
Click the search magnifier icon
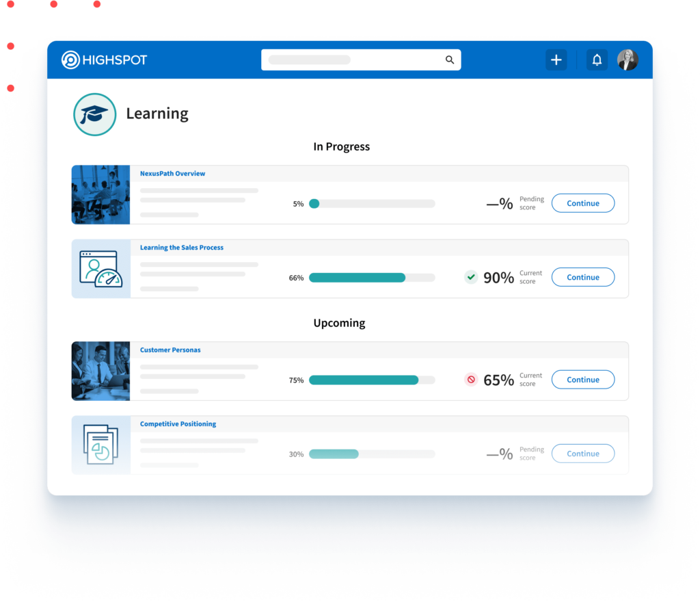tap(450, 60)
